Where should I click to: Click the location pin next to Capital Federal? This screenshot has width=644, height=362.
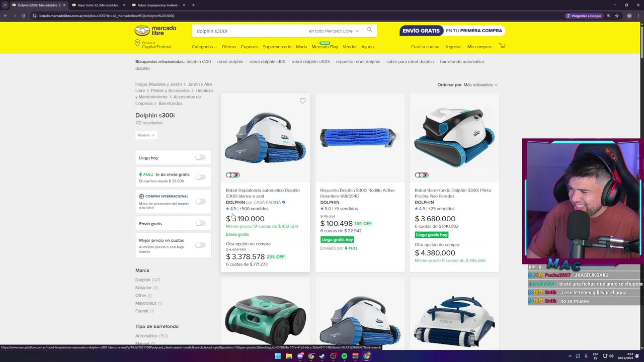click(137, 43)
